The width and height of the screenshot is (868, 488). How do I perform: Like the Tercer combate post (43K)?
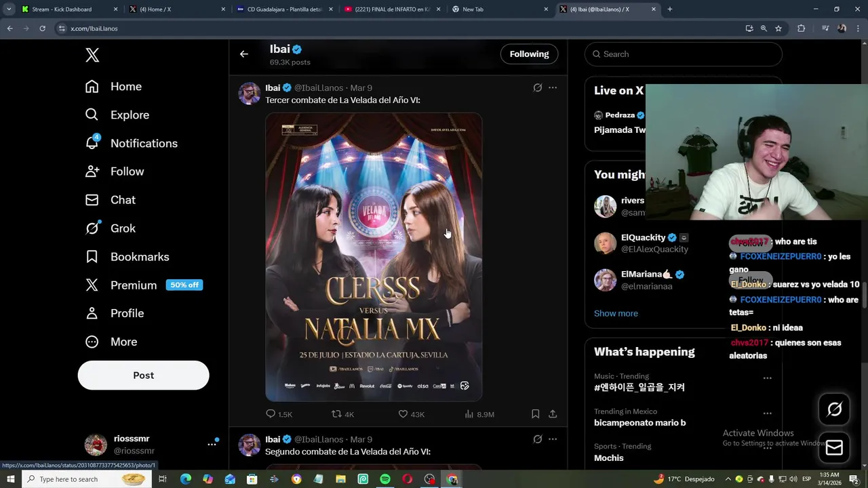[x=411, y=414]
